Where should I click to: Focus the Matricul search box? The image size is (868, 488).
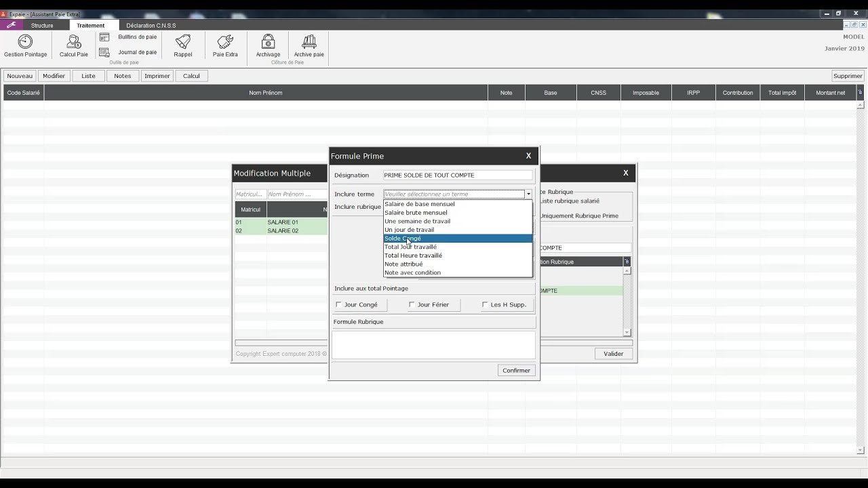point(250,195)
